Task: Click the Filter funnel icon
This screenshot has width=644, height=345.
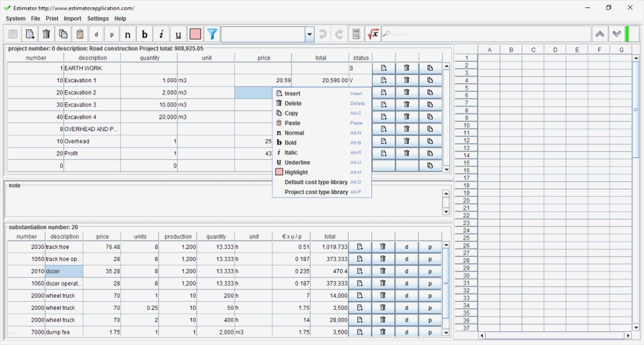Action: (x=211, y=34)
